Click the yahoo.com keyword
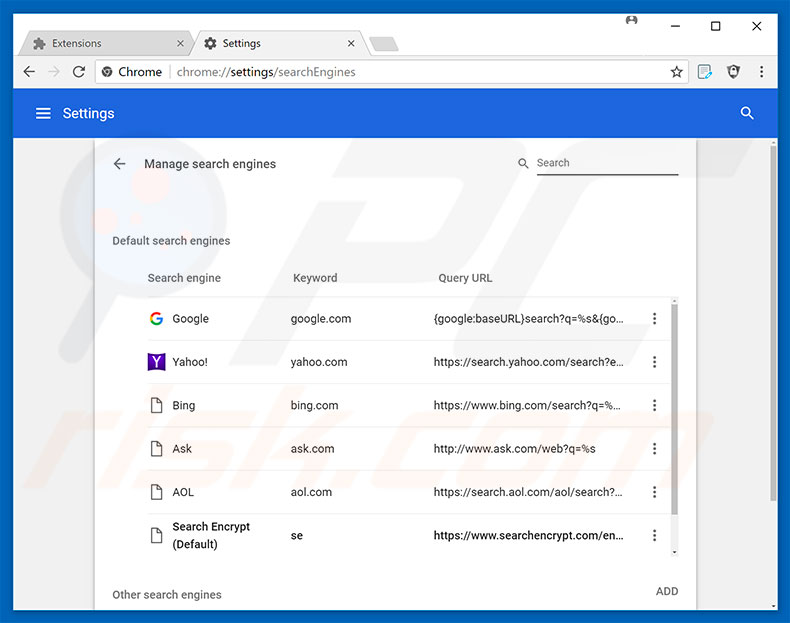Image resolution: width=790 pixels, height=623 pixels. (318, 362)
